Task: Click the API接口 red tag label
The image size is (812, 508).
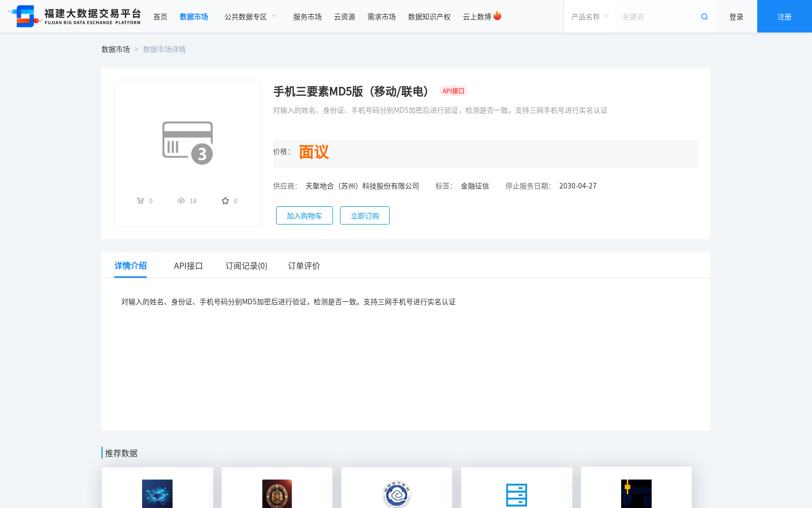Action: 453,91
